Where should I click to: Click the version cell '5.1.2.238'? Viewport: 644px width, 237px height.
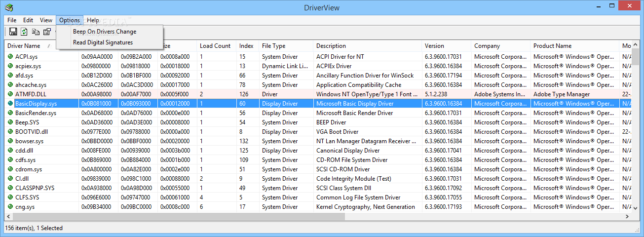[x=436, y=94]
